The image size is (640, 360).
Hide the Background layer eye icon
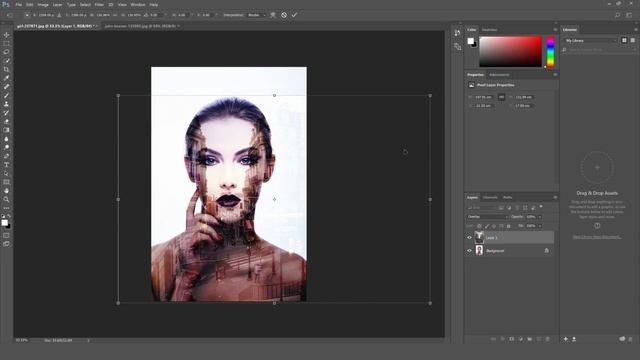point(469,251)
